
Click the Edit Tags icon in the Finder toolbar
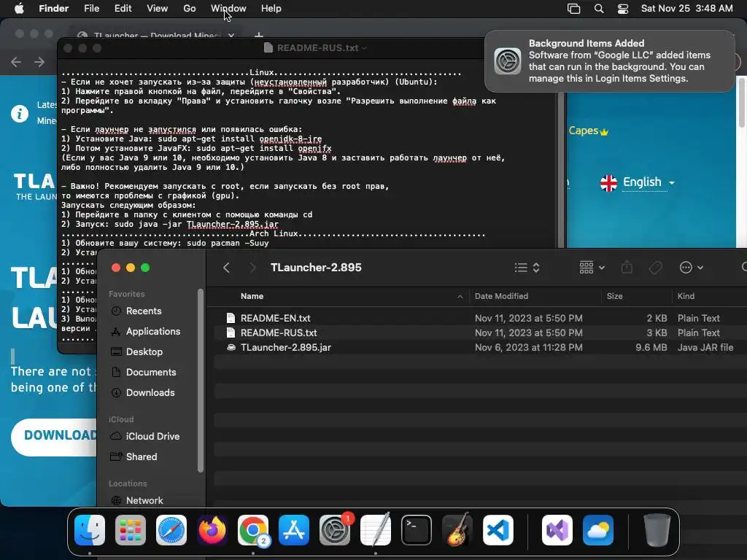coord(656,268)
